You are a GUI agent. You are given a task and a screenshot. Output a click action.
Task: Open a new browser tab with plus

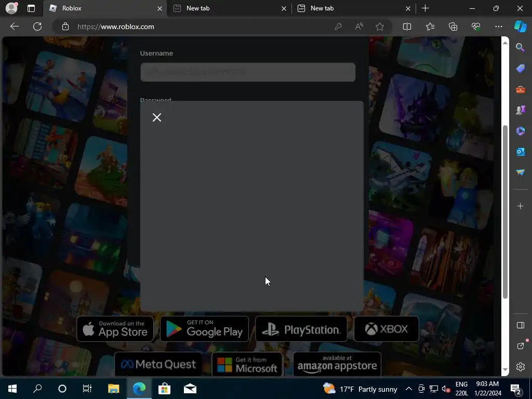click(425, 8)
